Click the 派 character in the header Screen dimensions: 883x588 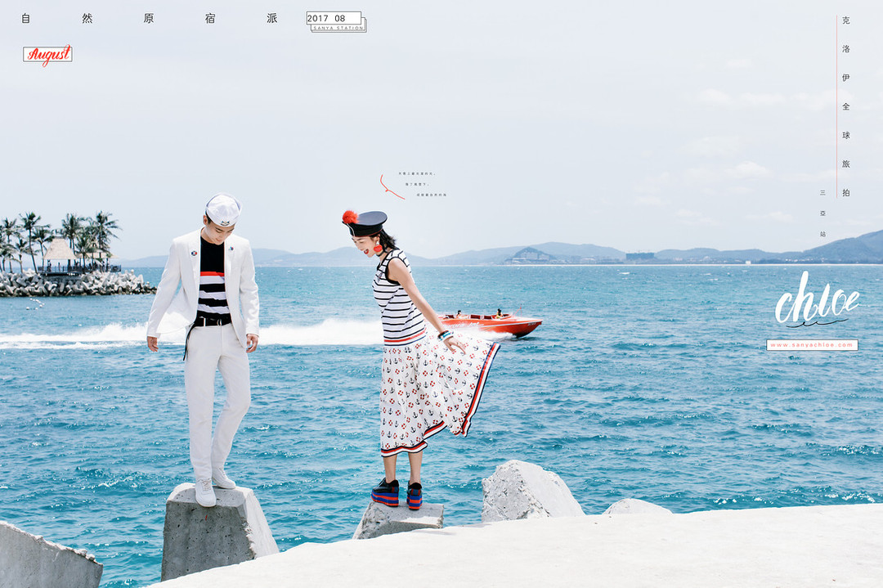271,18
